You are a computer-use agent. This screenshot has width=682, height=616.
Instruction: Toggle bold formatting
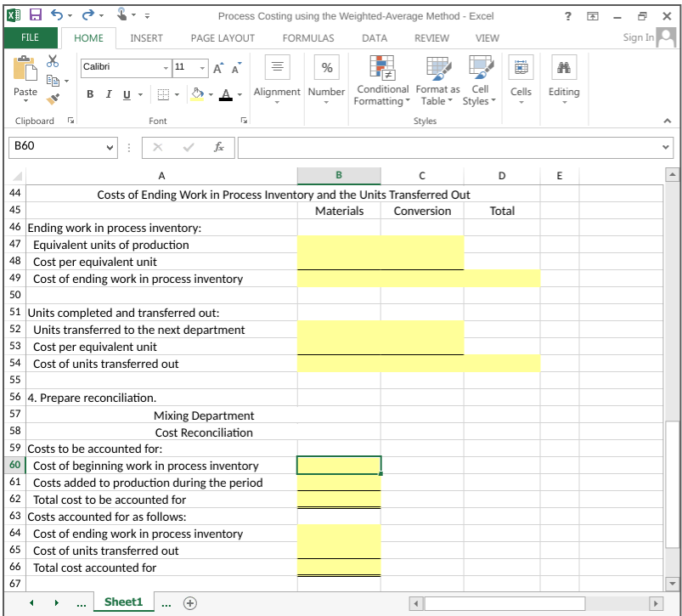[89, 94]
